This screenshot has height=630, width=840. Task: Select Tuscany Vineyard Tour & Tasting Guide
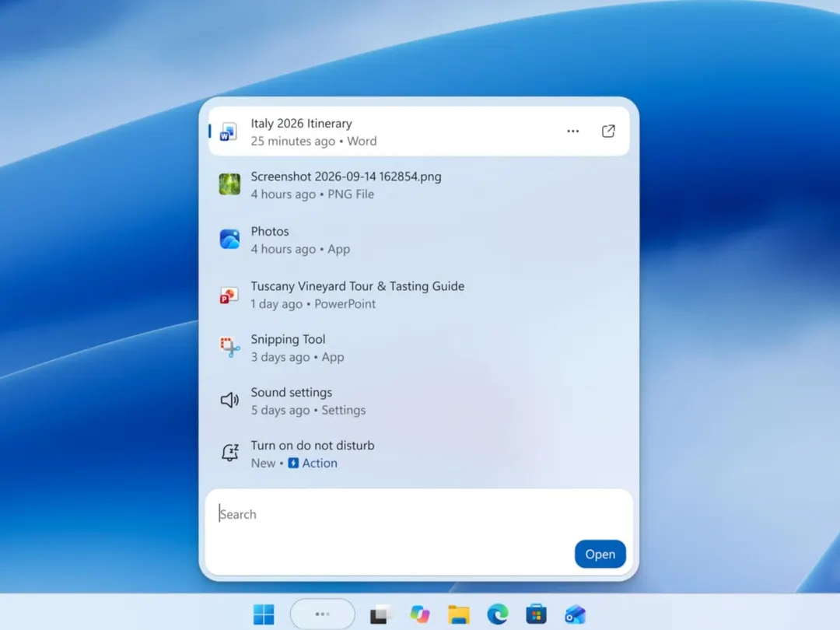click(x=357, y=286)
